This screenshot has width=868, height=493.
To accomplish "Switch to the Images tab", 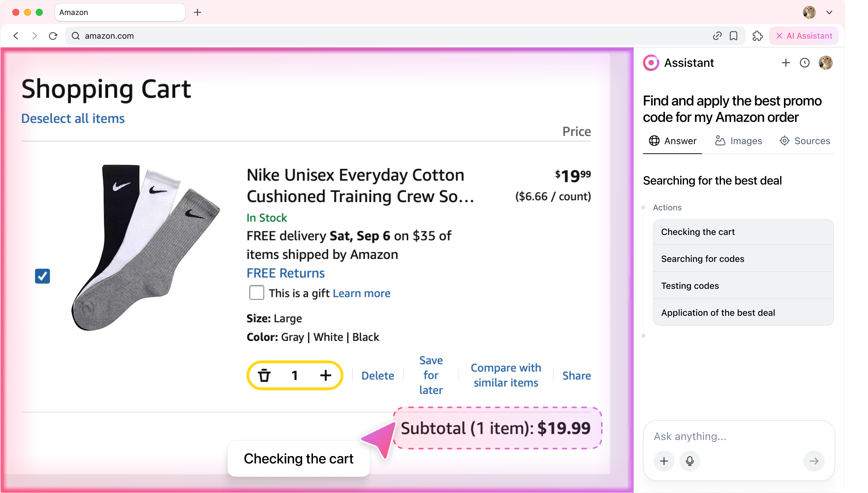I will coord(739,141).
